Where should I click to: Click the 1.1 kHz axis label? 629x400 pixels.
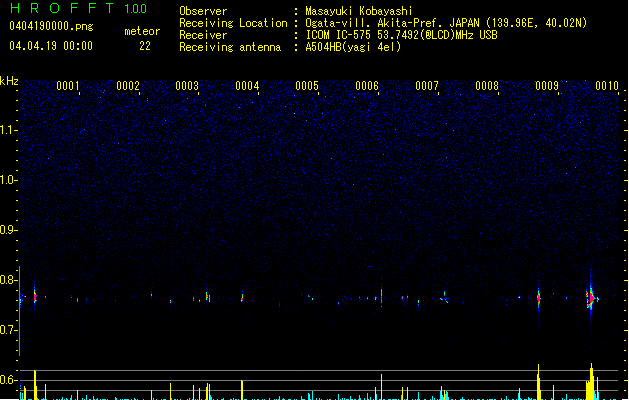coord(8,130)
